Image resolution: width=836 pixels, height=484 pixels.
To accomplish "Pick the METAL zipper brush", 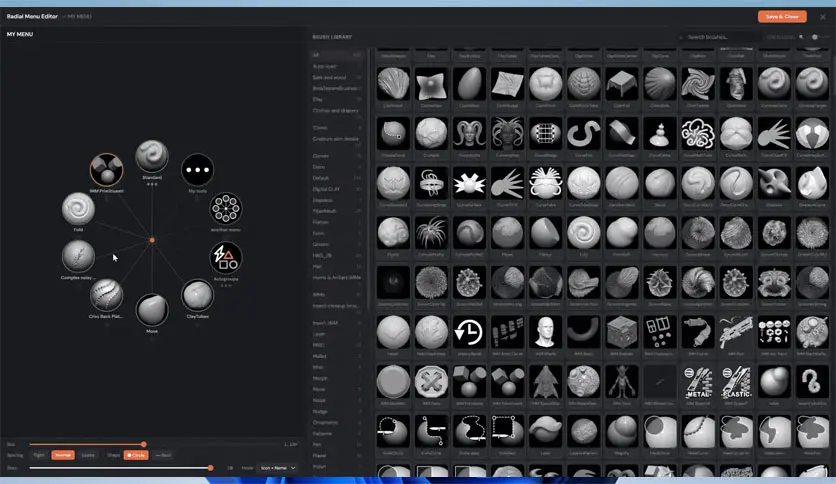I will (x=698, y=382).
